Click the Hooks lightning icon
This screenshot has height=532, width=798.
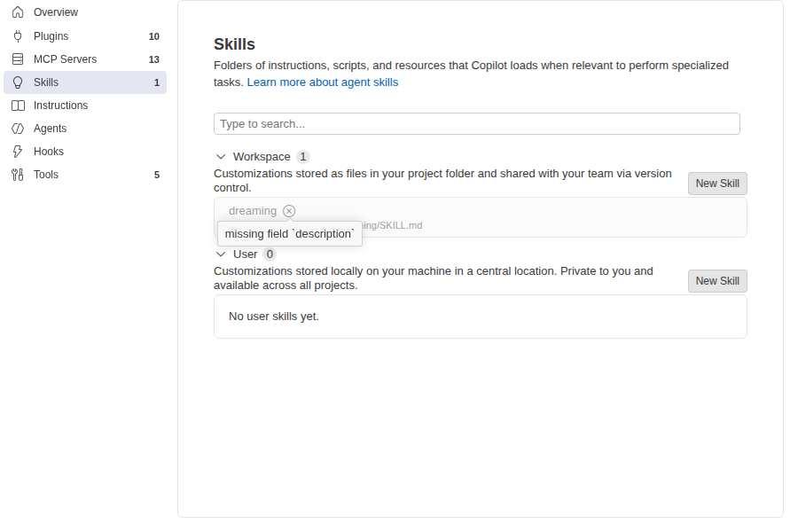pos(18,152)
